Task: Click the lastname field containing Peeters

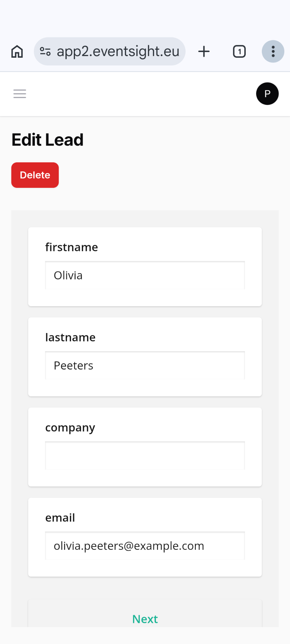Action: 145,366
